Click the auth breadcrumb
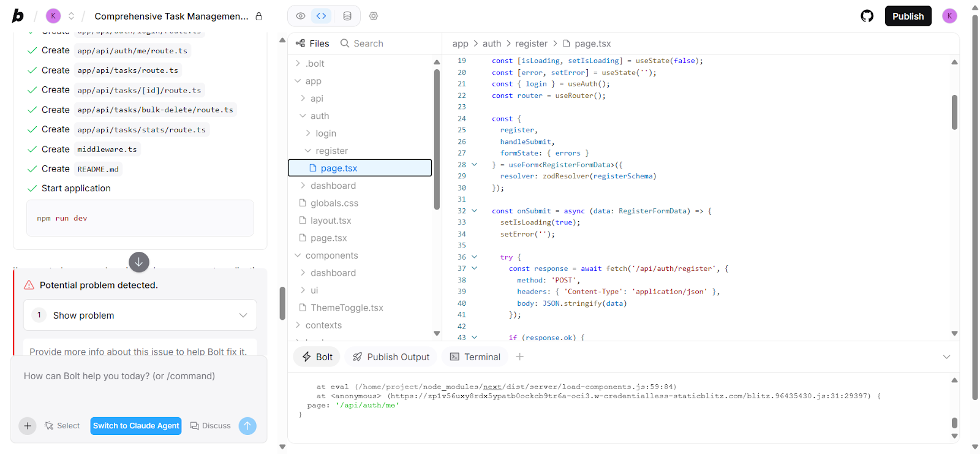 pyautogui.click(x=492, y=44)
